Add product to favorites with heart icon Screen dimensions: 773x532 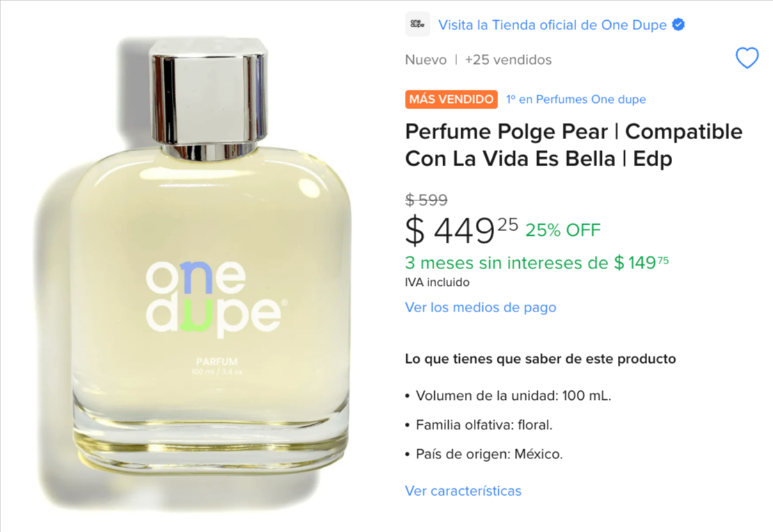(747, 58)
